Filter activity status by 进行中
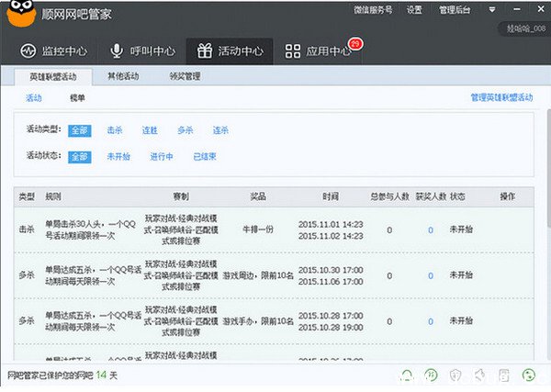The width and height of the screenshot is (551, 392). [162, 156]
